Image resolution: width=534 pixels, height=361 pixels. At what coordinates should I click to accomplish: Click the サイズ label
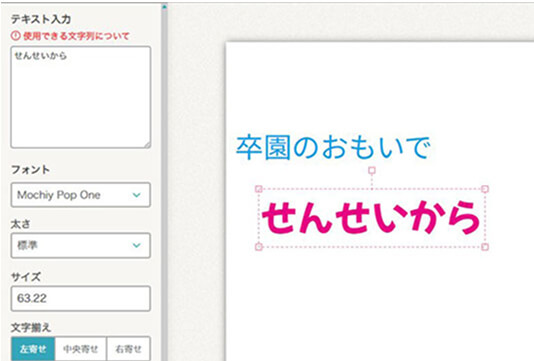tap(26, 277)
